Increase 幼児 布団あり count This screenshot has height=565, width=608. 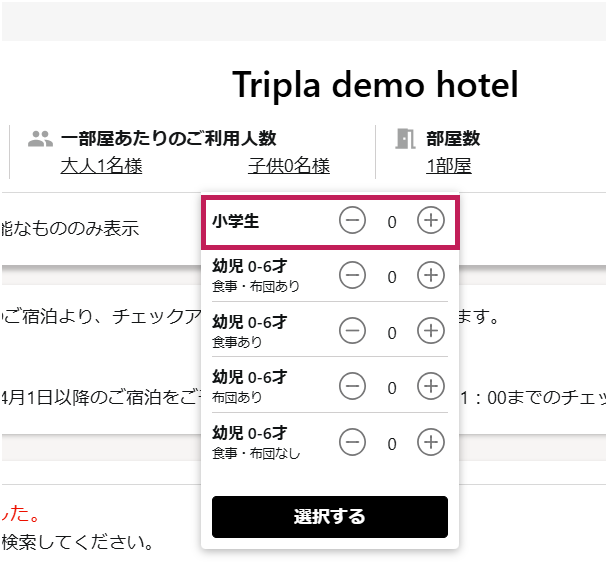tap(430, 386)
